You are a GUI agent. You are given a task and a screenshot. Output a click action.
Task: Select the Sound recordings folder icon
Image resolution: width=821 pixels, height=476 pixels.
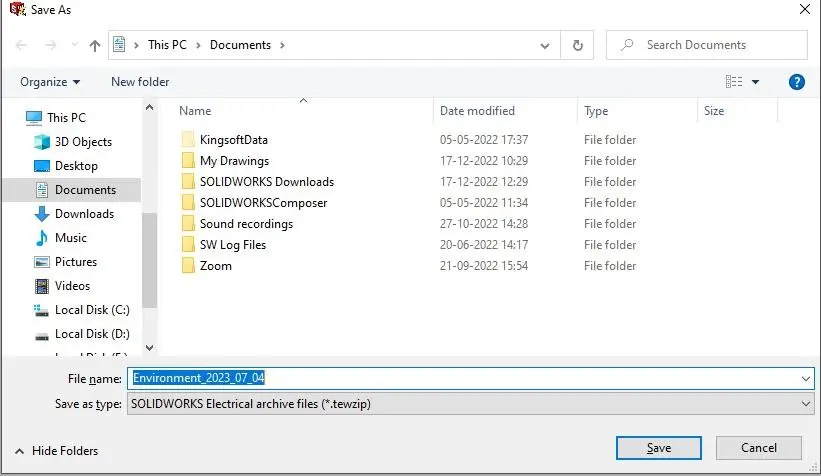(188, 224)
